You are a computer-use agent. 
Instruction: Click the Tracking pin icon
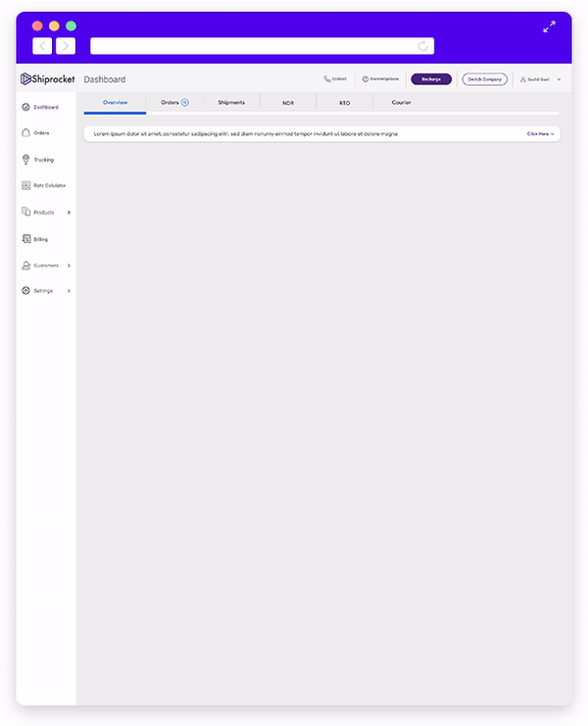25,160
